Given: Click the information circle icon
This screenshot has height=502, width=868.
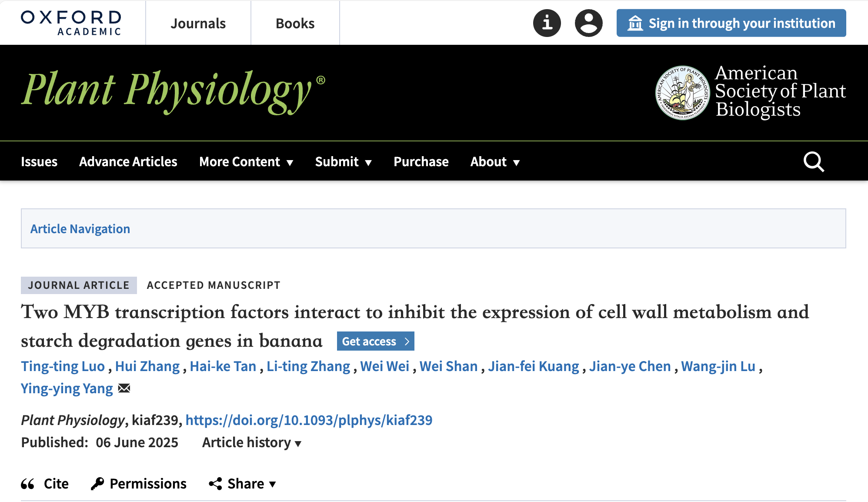Looking at the screenshot, I should tap(547, 23).
